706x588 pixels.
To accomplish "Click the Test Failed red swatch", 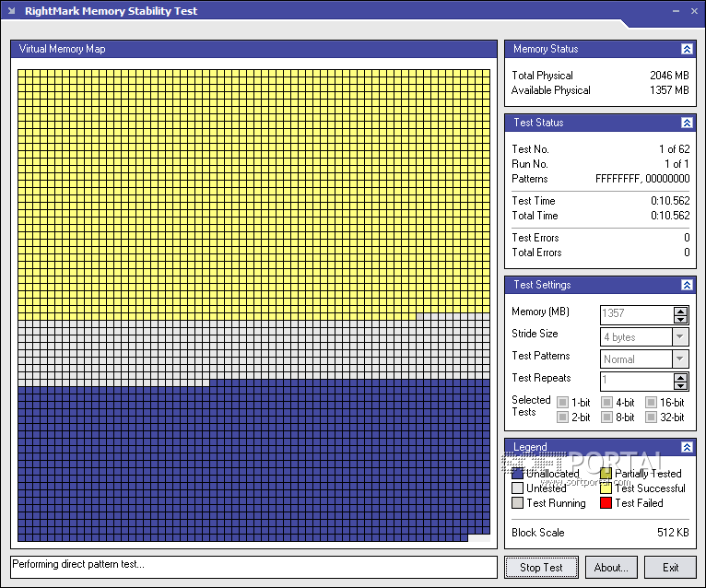I will click(x=606, y=503).
